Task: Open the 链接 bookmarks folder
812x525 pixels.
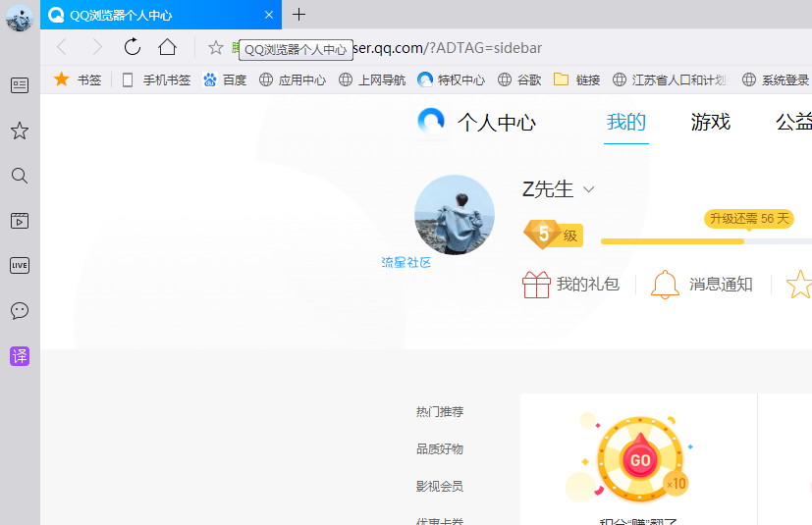Action: click(x=577, y=79)
